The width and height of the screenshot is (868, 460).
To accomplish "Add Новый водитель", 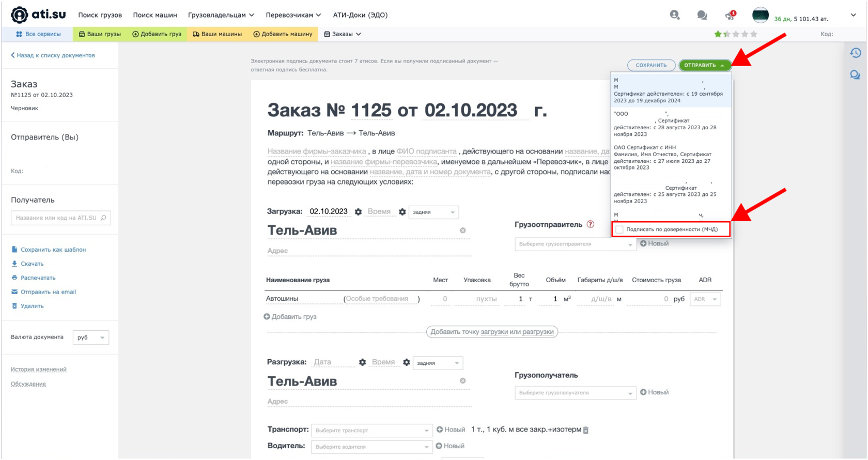I will click(450, 446).
